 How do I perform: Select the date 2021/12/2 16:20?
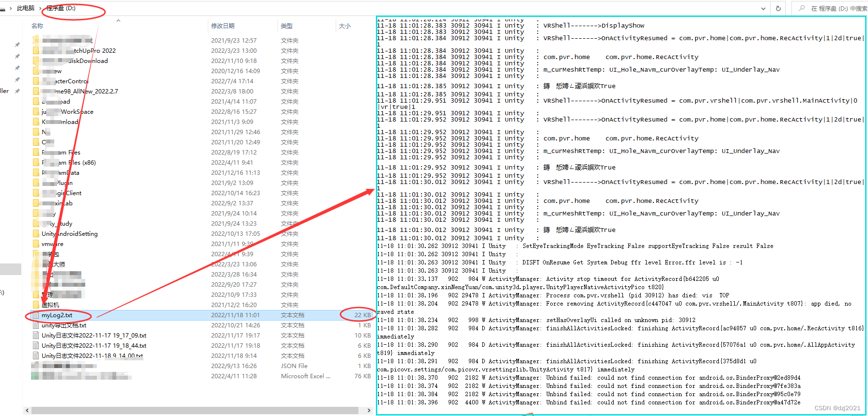233,305
